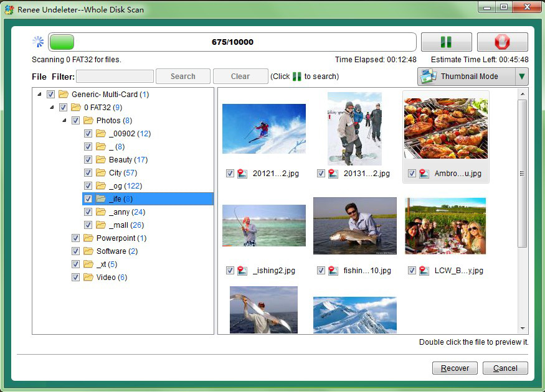
Task: Collapse the Generic- Multi-Card root node
Action: click(40, 95)
